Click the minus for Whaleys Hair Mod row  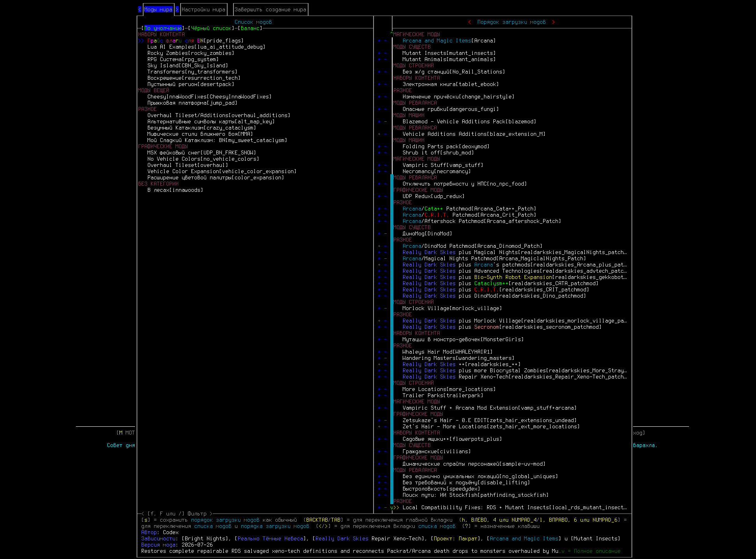386,352
